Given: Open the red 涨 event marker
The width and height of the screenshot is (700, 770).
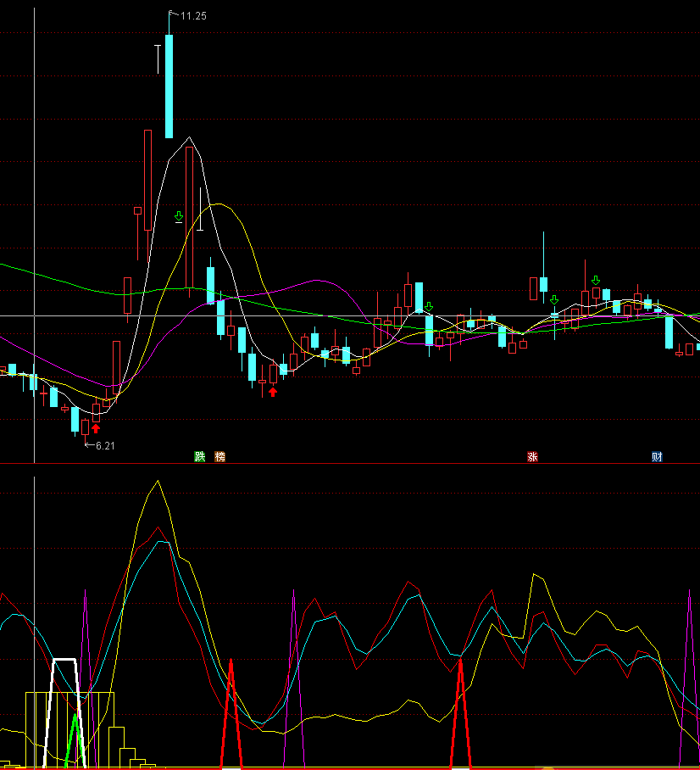Looking at the screenshot, I should point(532,457).
